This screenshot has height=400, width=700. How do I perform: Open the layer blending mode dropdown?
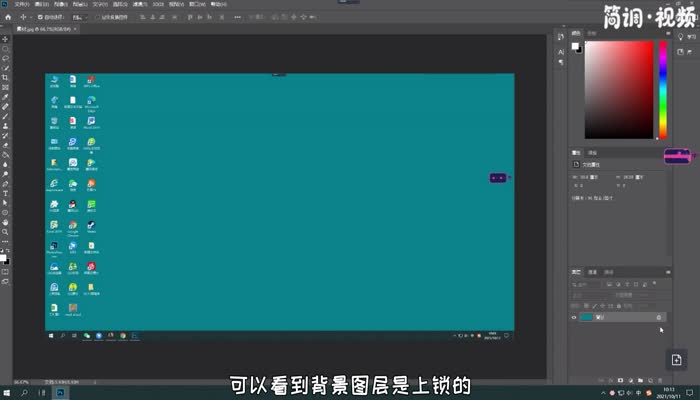(x=592, y=295)
